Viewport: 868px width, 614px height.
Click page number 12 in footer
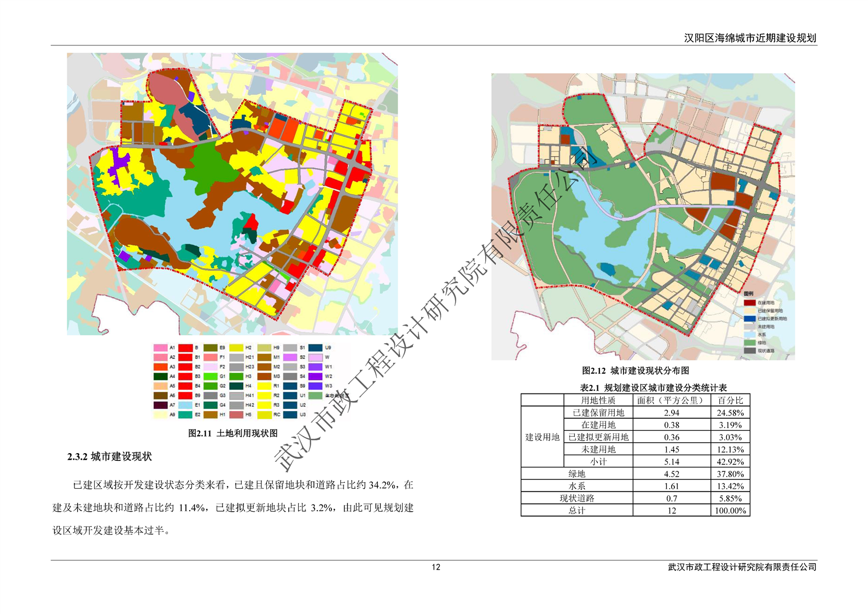click(x=435, y=567)
